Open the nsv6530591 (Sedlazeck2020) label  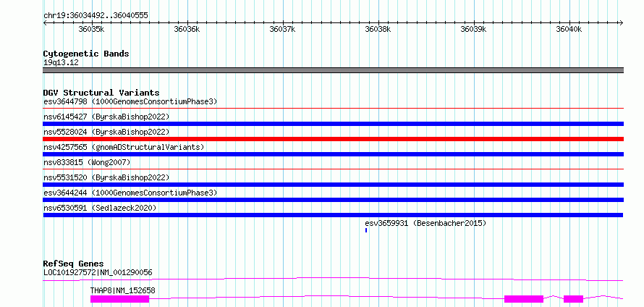coord(100,208)
